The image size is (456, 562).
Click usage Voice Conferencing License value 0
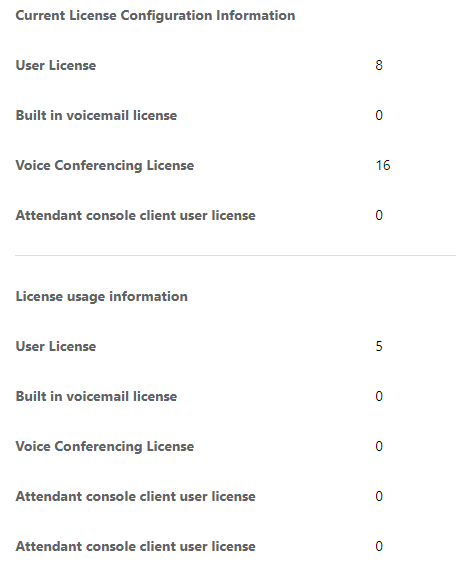coord(379,446)
